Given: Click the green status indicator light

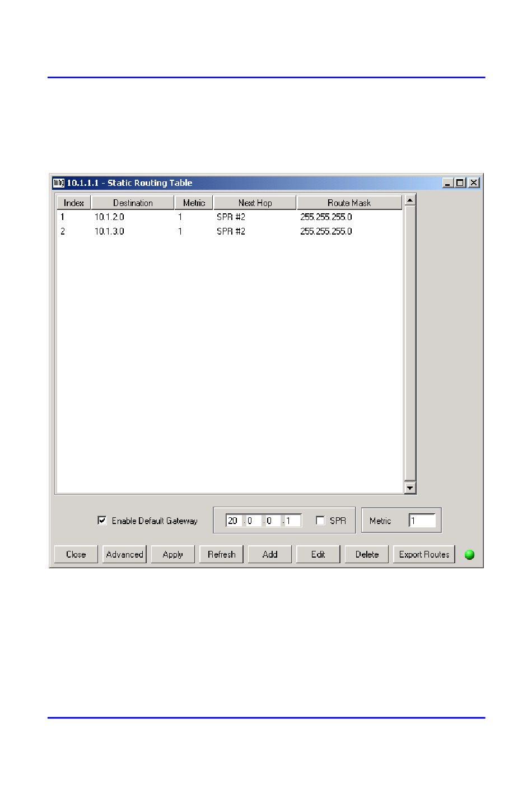Looking at the screenshot, I should tap(470, 555).
